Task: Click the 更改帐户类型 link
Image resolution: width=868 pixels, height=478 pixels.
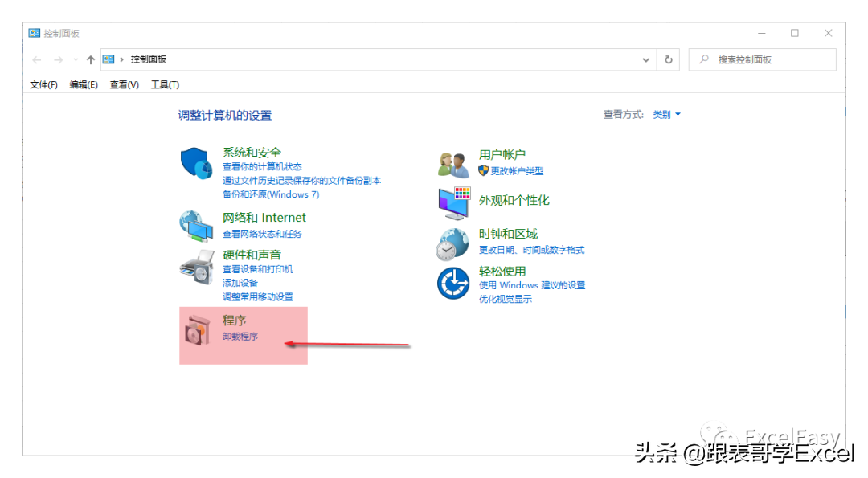Action: pos(517,171)
